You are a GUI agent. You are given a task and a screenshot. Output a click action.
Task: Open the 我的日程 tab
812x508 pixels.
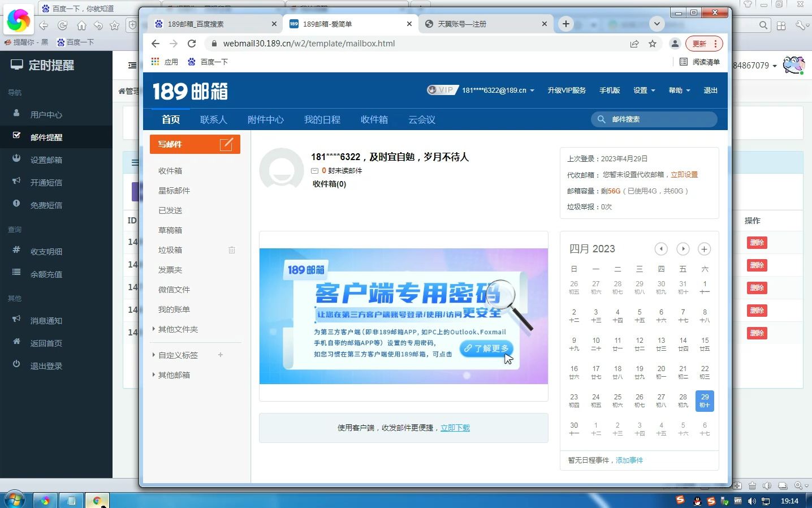(322, 119)
